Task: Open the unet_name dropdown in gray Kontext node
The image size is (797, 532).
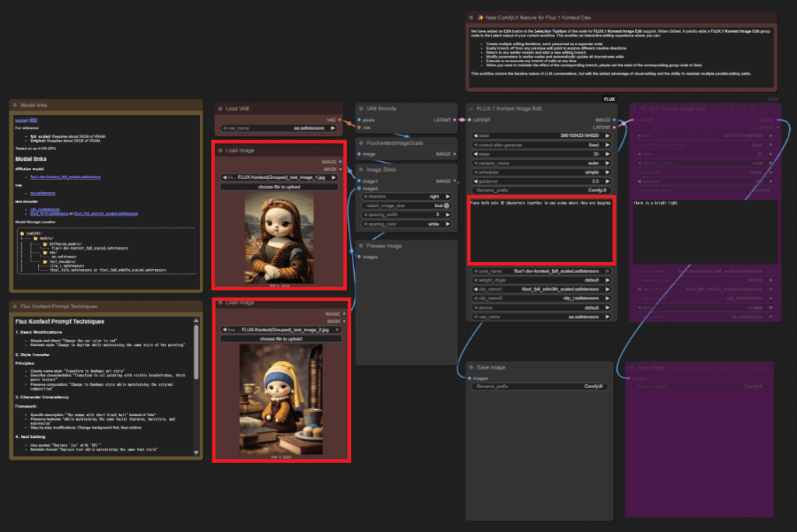Action: pos(542,271)
